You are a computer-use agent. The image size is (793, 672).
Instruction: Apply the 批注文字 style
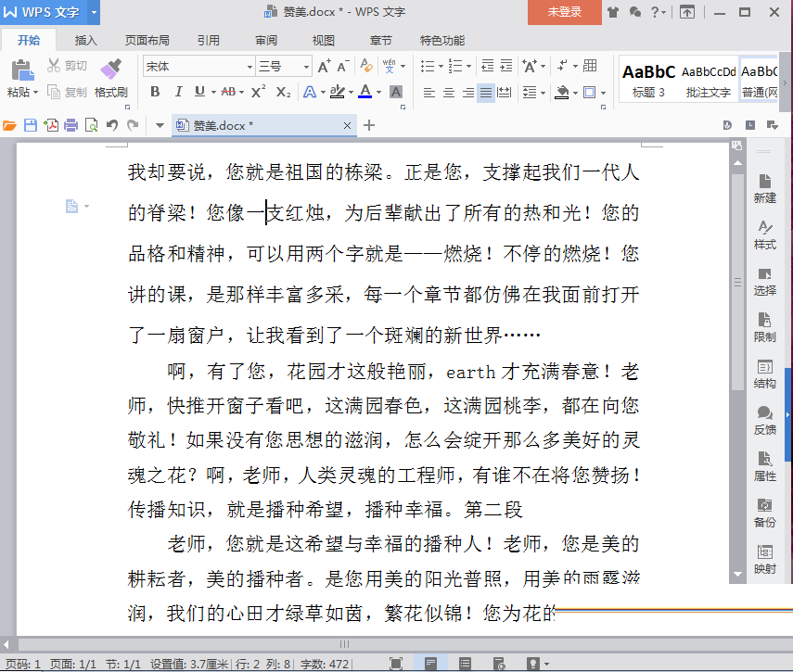tap(708, 80)
